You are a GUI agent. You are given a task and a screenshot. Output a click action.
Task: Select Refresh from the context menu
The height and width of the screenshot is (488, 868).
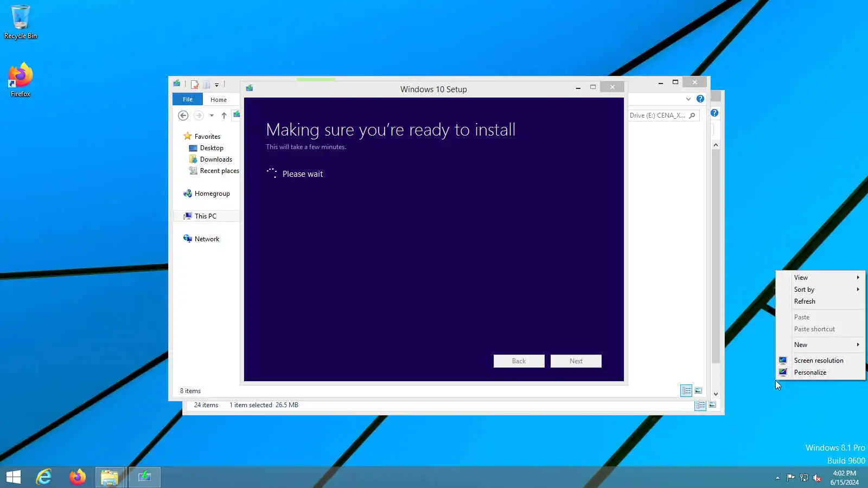point(820,301)
